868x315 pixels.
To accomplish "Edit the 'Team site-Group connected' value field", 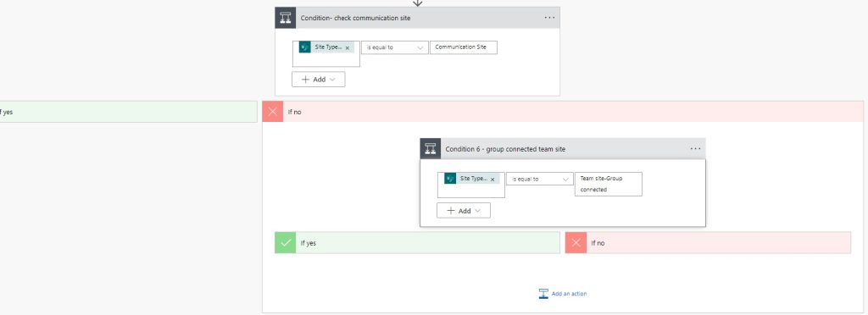I will (x=609, y=184).
